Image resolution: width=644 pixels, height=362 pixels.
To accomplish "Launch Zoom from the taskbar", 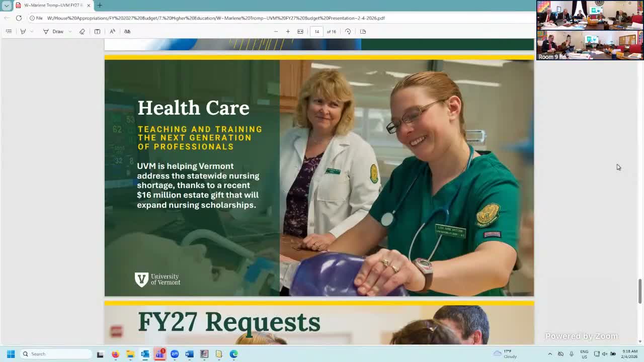I will [175, 354].
